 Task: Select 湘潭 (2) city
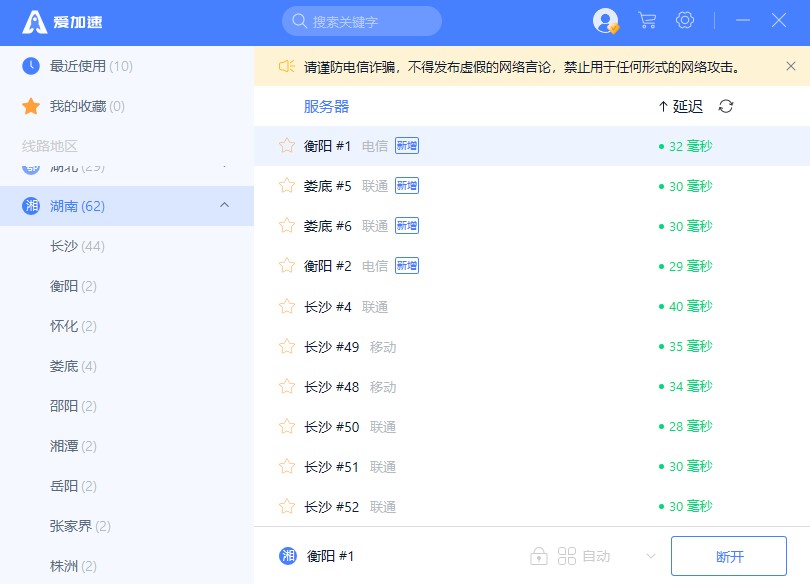coord(127,446)
